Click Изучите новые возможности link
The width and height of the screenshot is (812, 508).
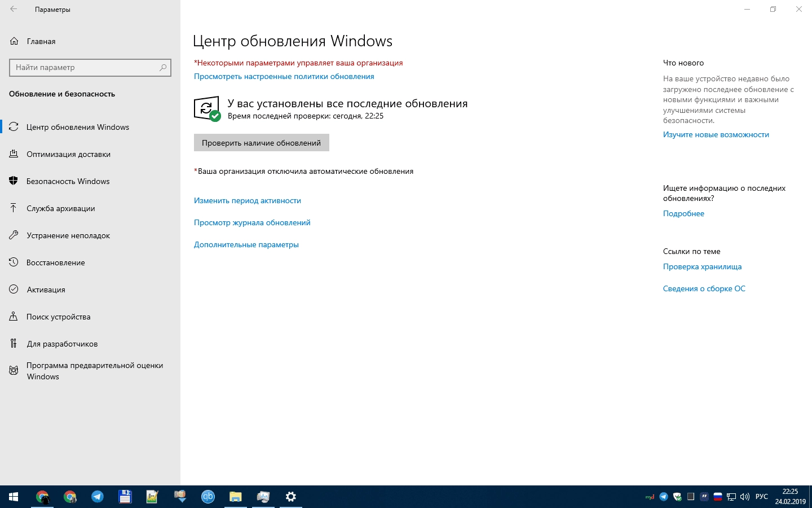(716, 134)
